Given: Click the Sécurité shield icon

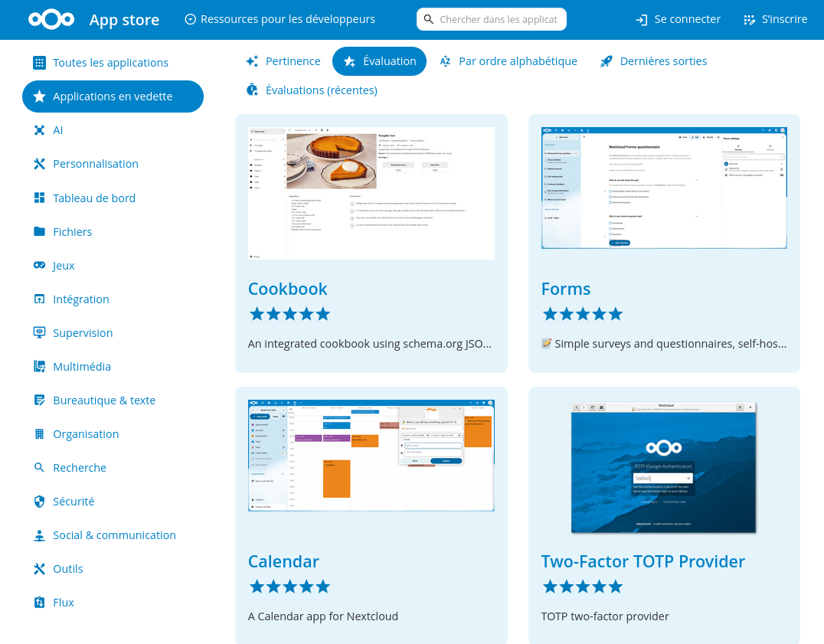Looking at the screenshot, I should point(40,502).
